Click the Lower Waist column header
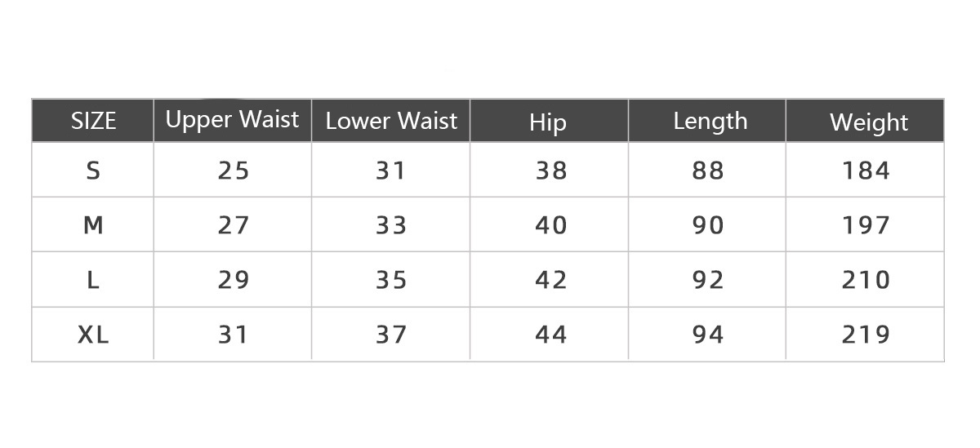 click(391, 122)
